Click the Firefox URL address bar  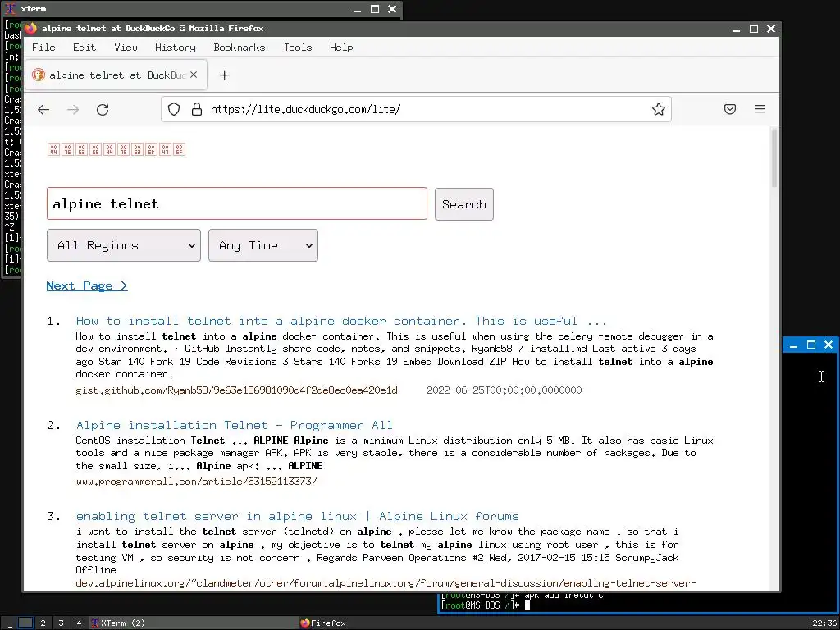(x=416, y=109)
